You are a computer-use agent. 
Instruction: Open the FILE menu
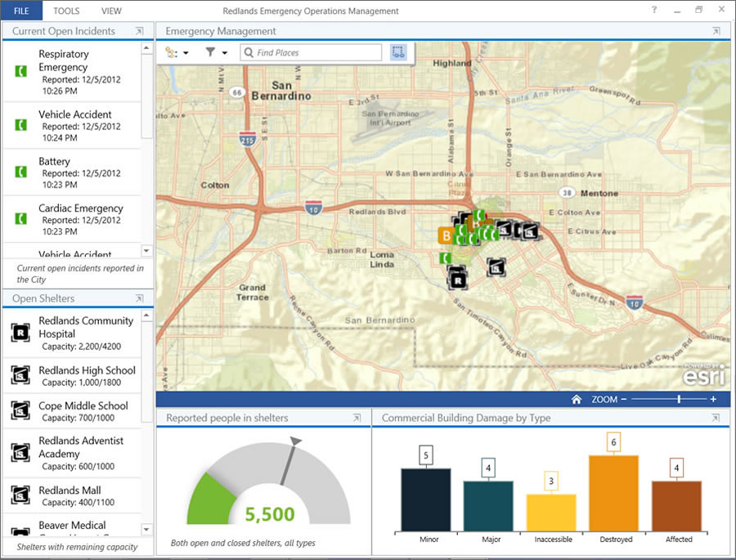[x=21, y=11]
